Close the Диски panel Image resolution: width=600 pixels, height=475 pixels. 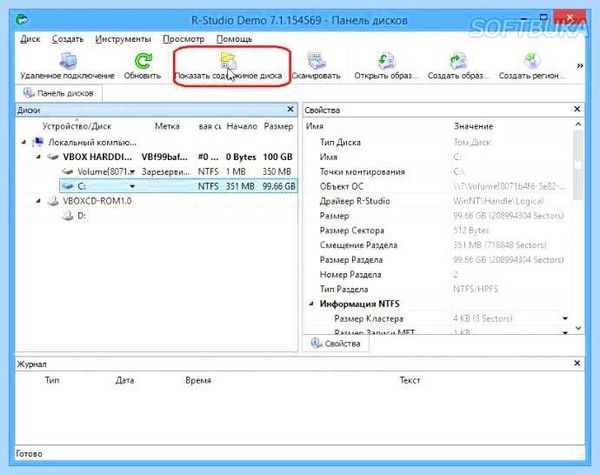pos(290,109)
